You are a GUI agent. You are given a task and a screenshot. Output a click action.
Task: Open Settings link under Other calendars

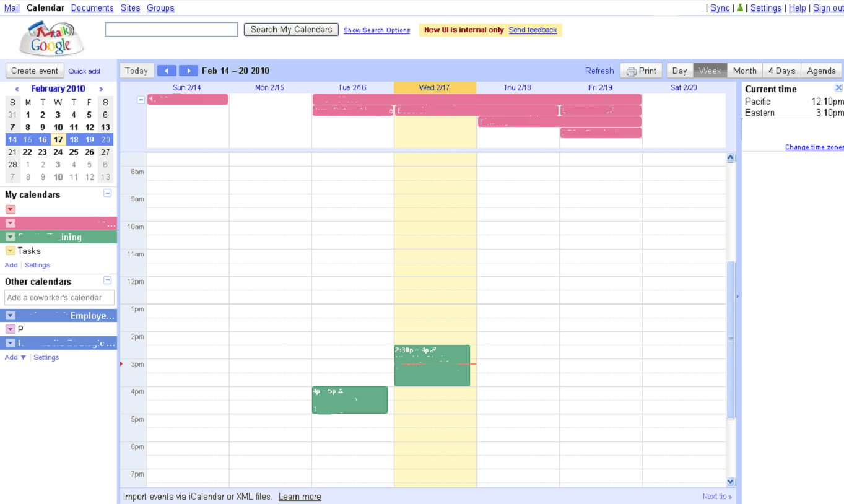tap(46, 357)
